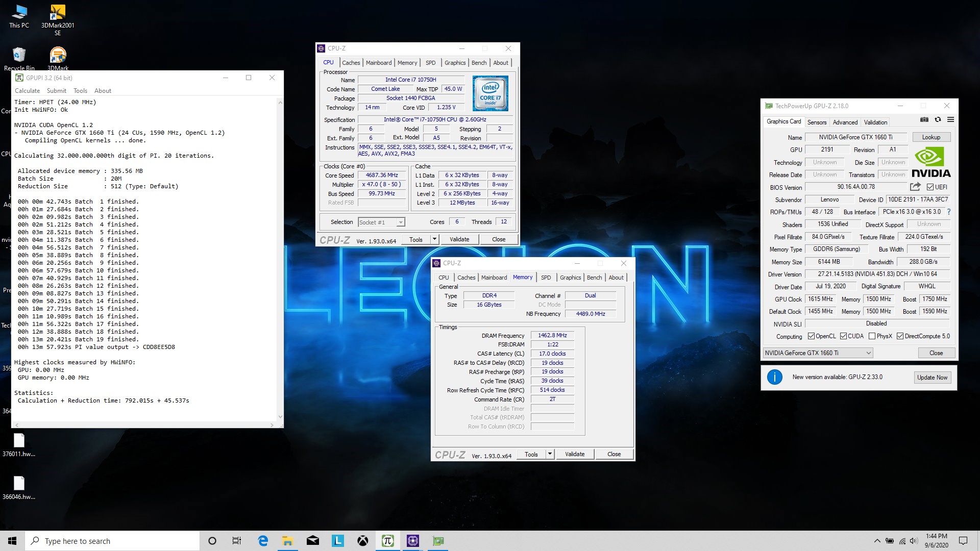Show hidden system tray icons chevron

pos(877,541)
